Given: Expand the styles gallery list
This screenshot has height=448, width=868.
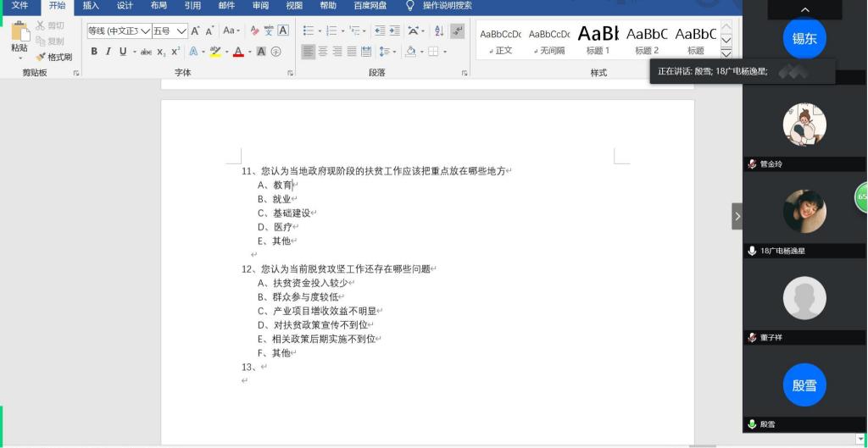Looking at the screenshot, I should click(726, 53).
